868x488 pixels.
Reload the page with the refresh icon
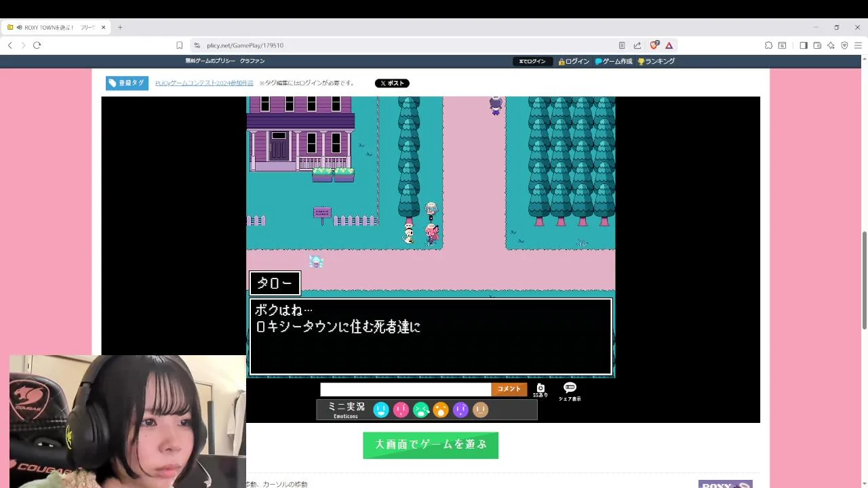(37, 45)
